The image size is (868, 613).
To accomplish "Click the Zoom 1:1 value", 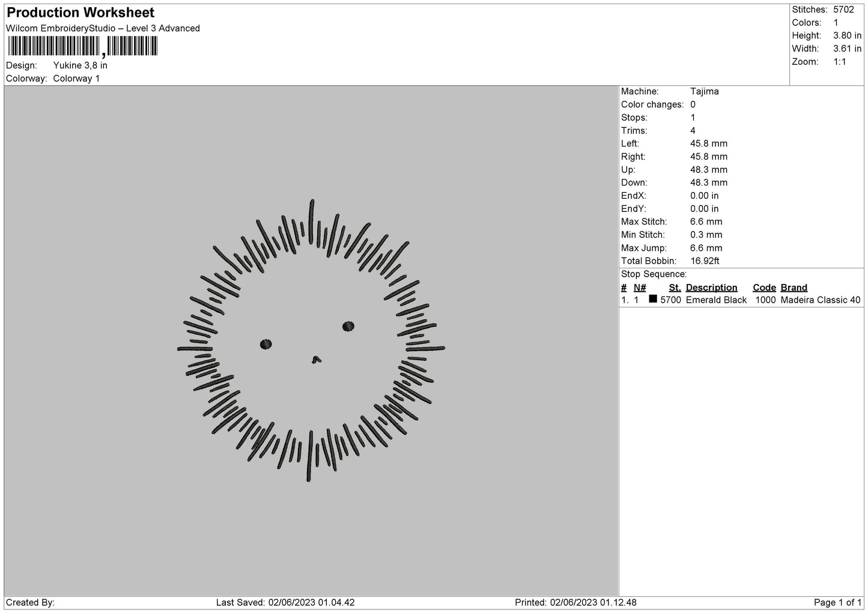I will pyautogui.click(x=839, y=62).
